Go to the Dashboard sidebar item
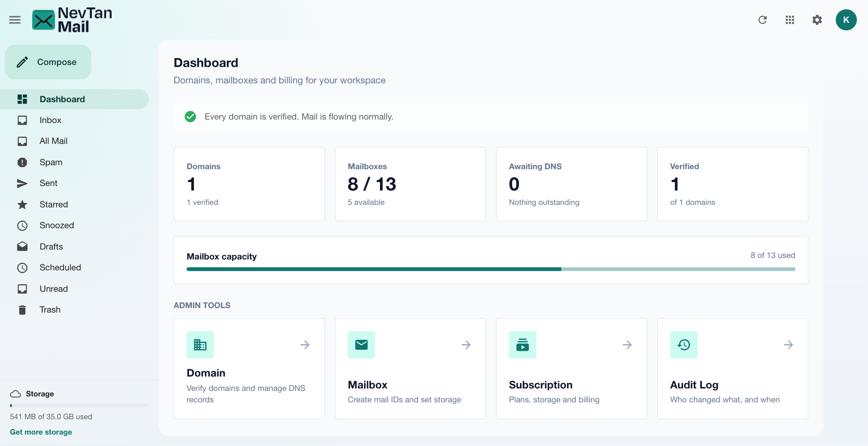This screenshot has height=446, width=868. (74, 99)
